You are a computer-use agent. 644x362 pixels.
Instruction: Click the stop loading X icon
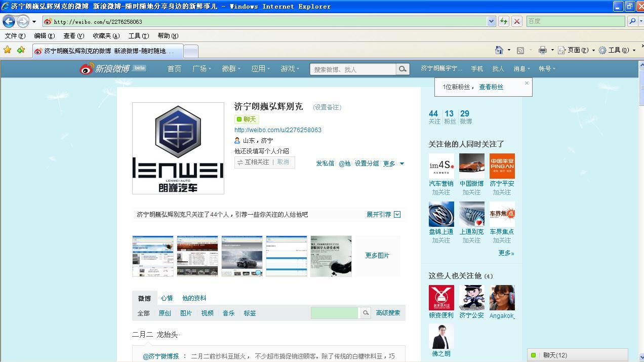[x=517, y=21]
